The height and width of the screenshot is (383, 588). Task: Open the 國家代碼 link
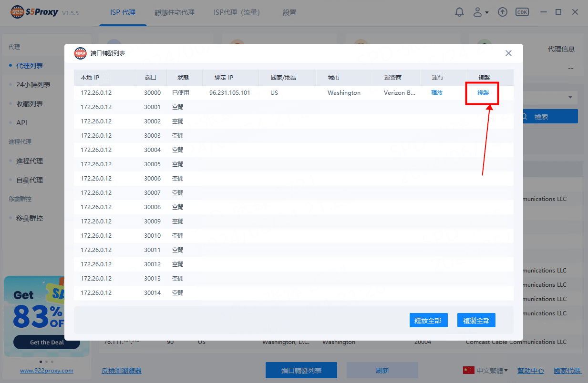[567, 370]
